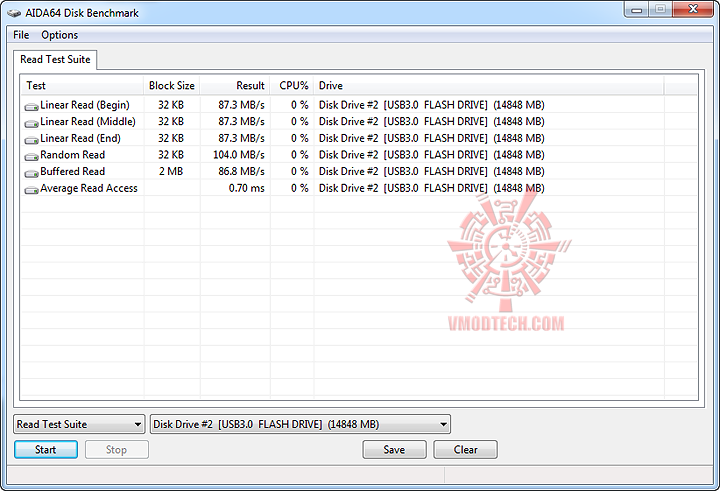The width and height of the screenshot is (720, 491).
Task: Close the AIDA64 Disk Benchmark window
Action: (693, 10)
